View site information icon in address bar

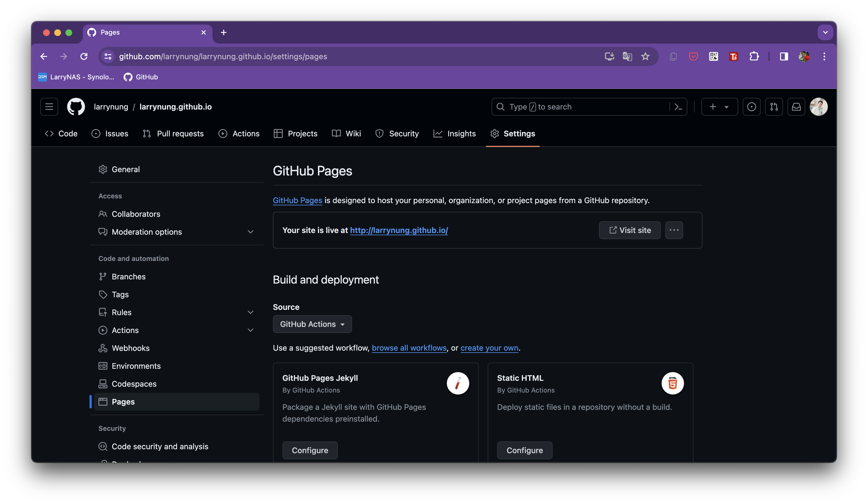108,56
